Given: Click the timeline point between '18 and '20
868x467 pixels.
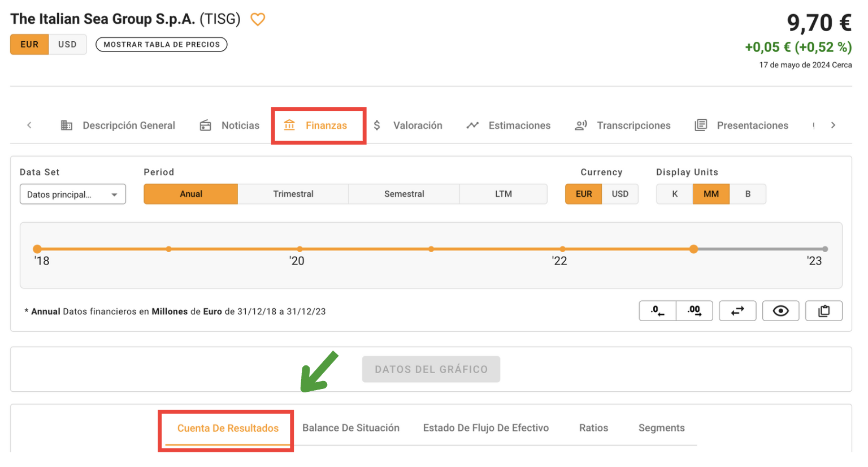Looking at the screenshot, I should (168, 249).
